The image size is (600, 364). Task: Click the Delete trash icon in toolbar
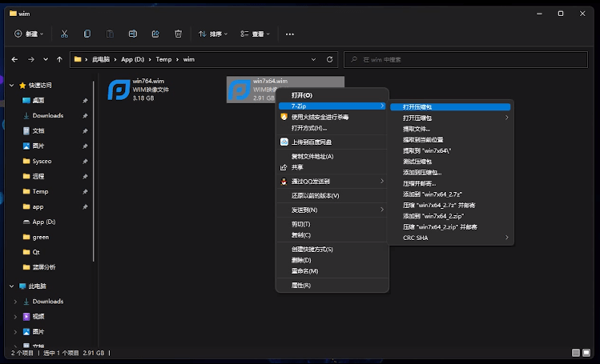tap(179, 34)
